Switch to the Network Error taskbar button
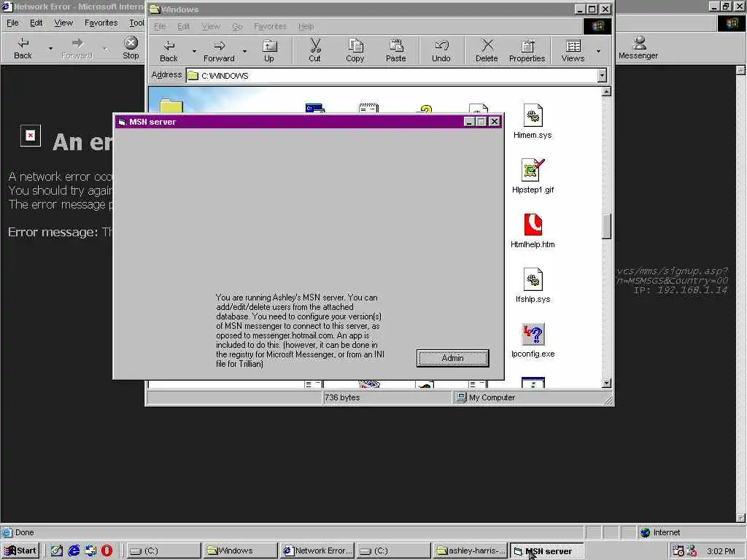Image resolution: width=747 pixels, height=560 pixels. point(317,551)
